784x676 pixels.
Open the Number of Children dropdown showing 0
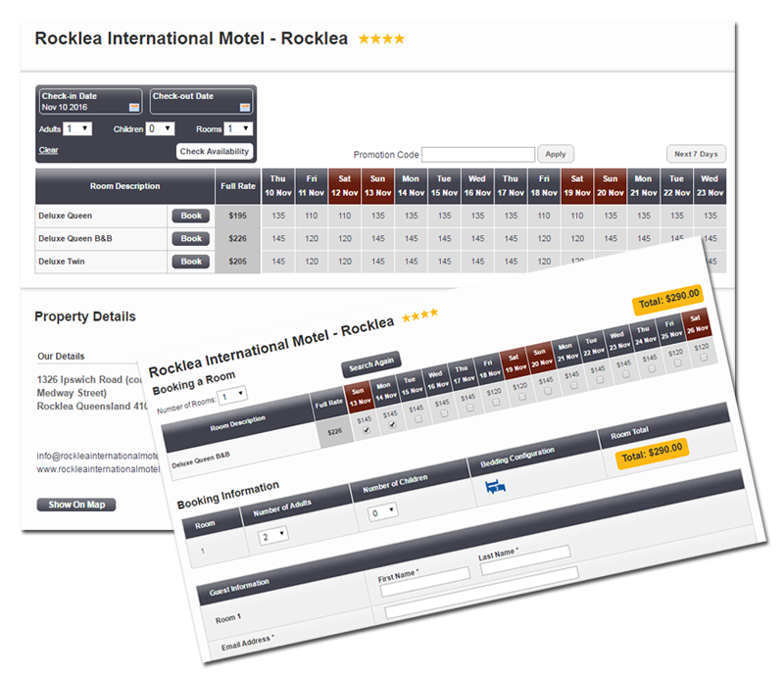pos(383,511)
